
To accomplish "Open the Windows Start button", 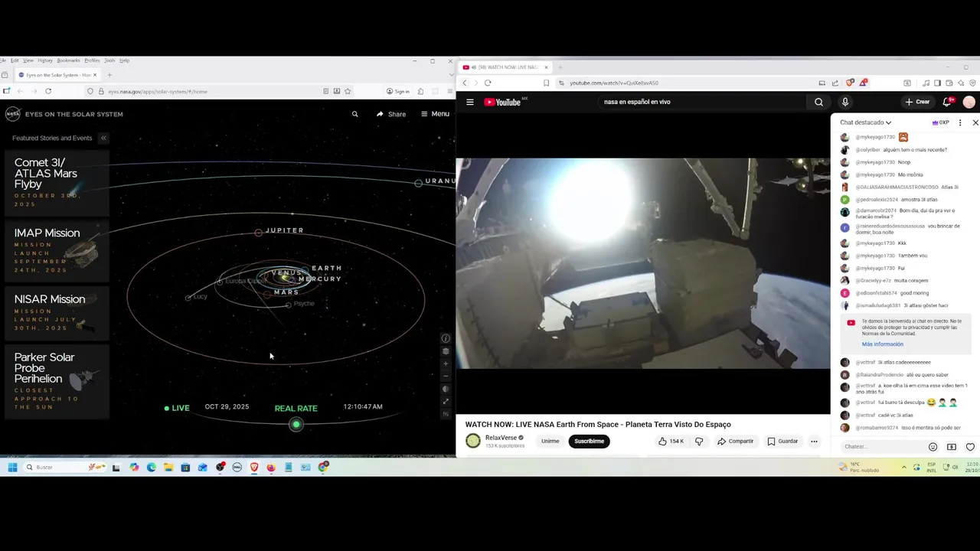I will (12, 467).
